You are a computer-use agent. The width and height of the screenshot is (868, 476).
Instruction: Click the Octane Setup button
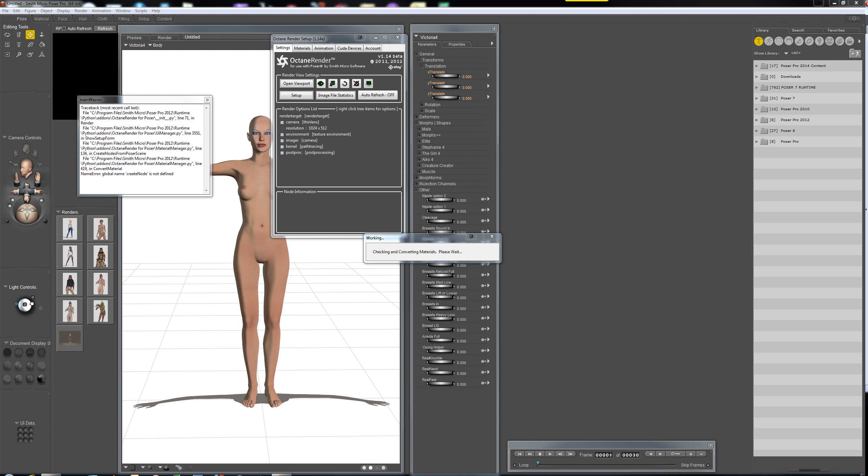pos(296,95)
